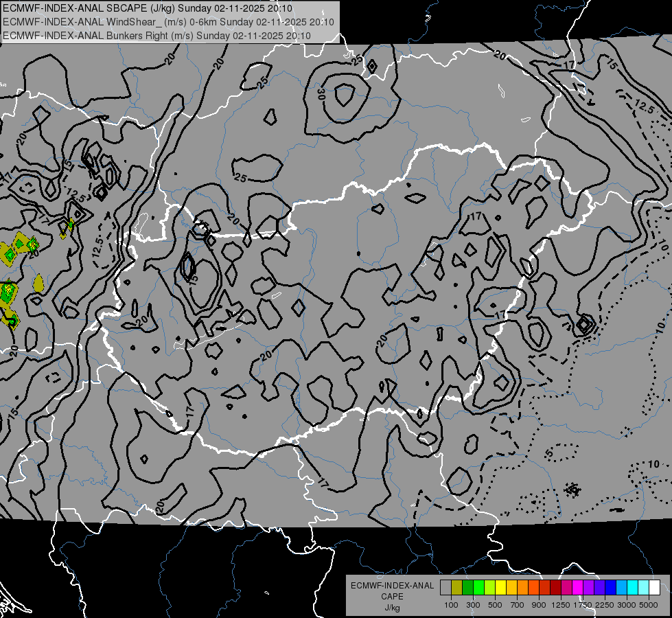The height and width of the screenshot is (618, 672).
Task: Click the legend value 5000
Action: pyautogui.click(x=649, y=605)
